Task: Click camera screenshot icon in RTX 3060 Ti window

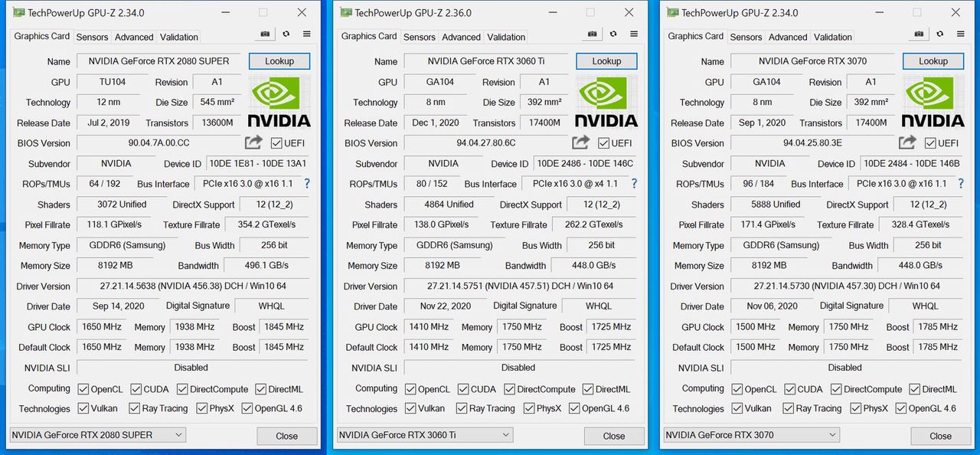Action: point(592,34)
